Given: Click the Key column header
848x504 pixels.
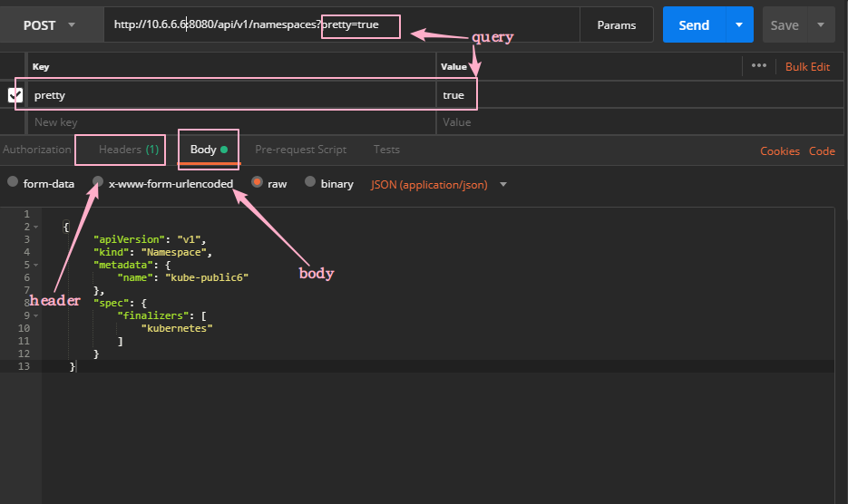Looking at the screenshot, I should tap(41, 66).
